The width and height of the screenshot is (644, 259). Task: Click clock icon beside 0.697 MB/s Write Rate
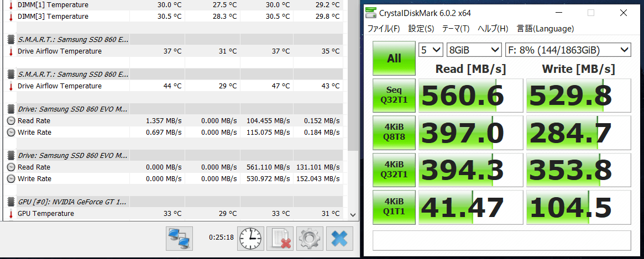(11, 133)
